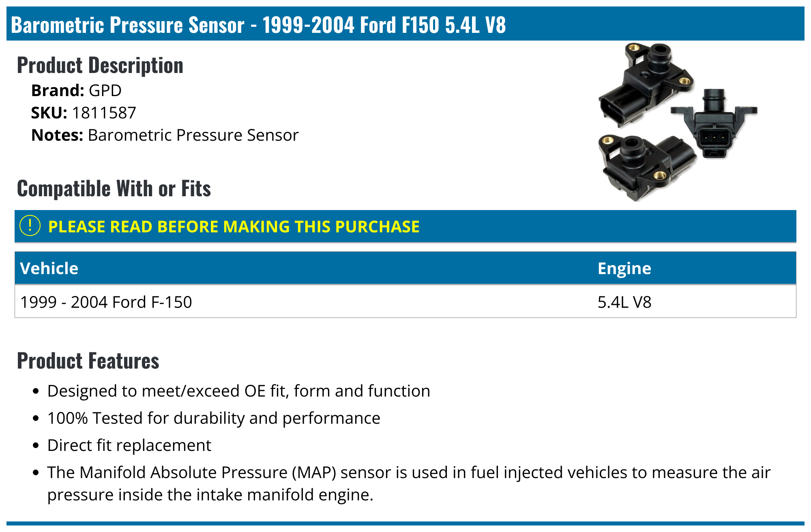The width and height of the screenshot is (811, 532).
Task: Click the 'Direct fit replacement' bullet
Action: coord(129,445)
